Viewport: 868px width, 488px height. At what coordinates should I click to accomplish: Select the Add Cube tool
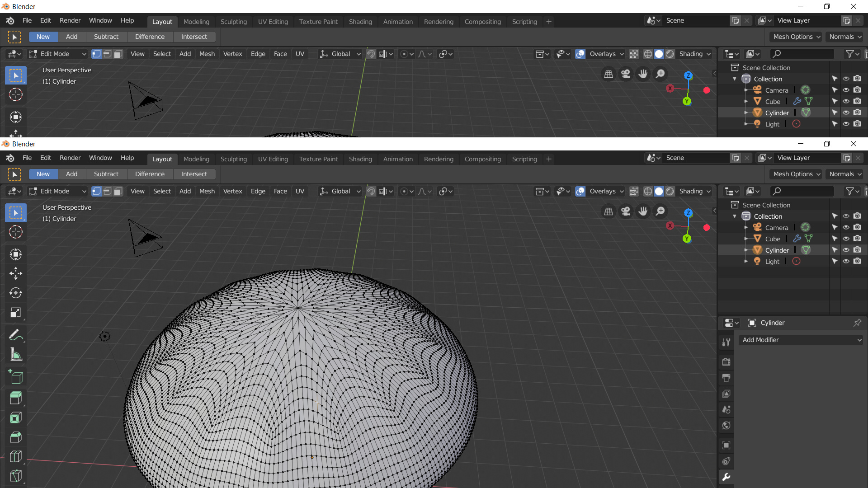coord(15,377)
